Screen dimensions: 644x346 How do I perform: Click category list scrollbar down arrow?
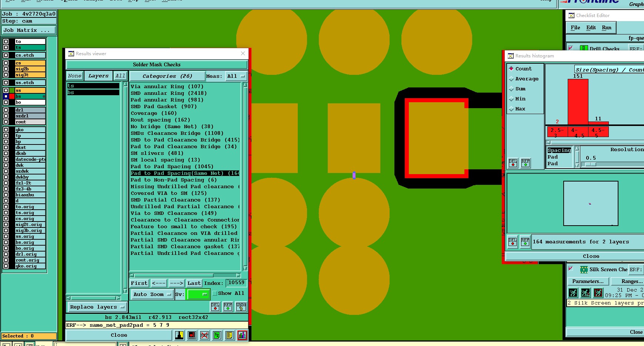[x=245, y=269]
